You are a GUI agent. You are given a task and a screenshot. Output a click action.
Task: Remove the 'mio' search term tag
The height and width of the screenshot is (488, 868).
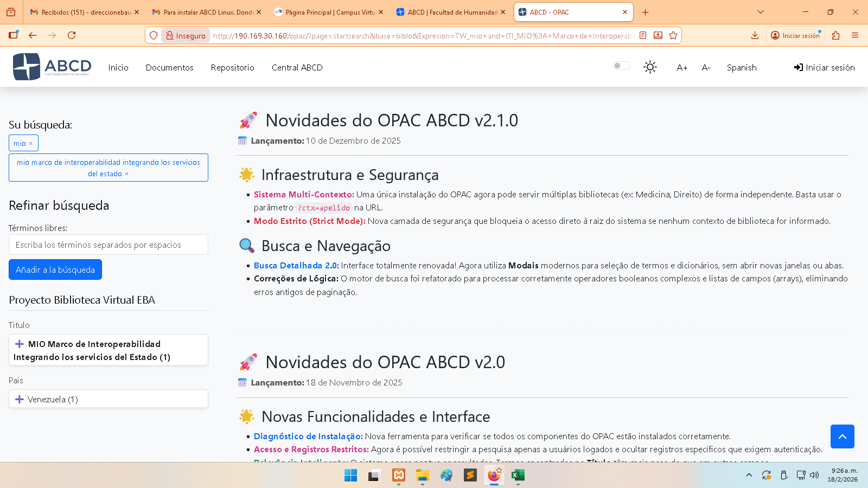[30, 144]
